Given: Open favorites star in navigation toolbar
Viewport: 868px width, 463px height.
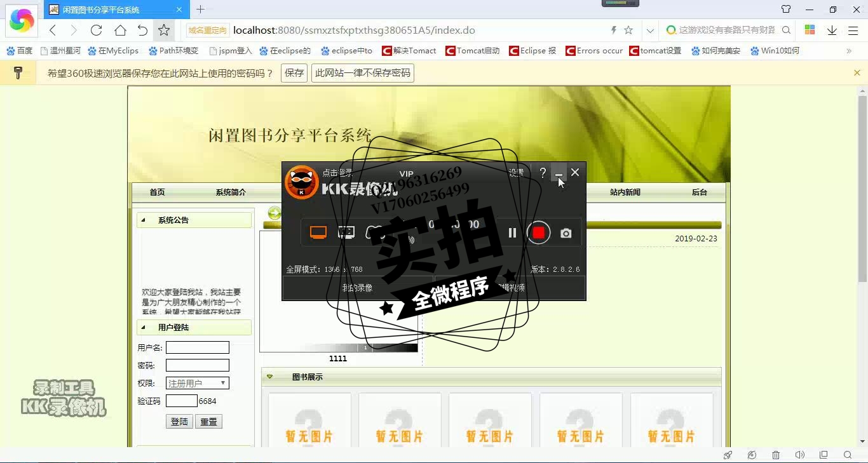Looking at the screenshot, I should click(164, 30).
